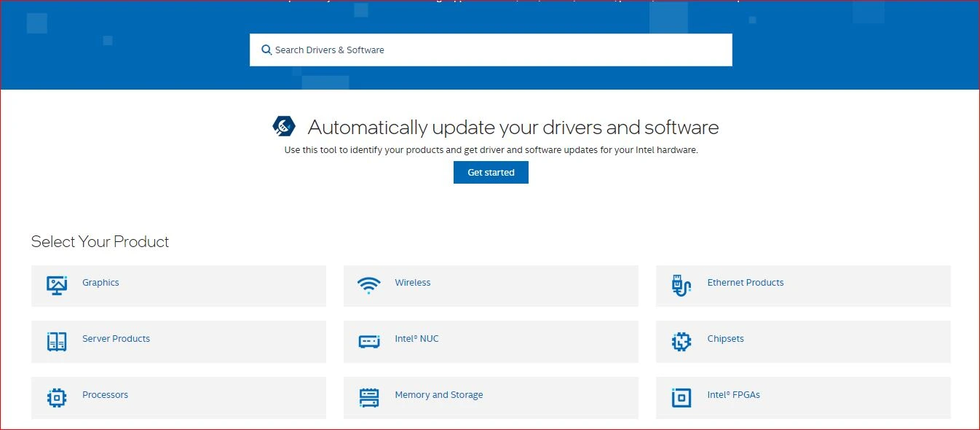
Task: Click the Ethernet Products cable icon
Action: tap(681, 286)
